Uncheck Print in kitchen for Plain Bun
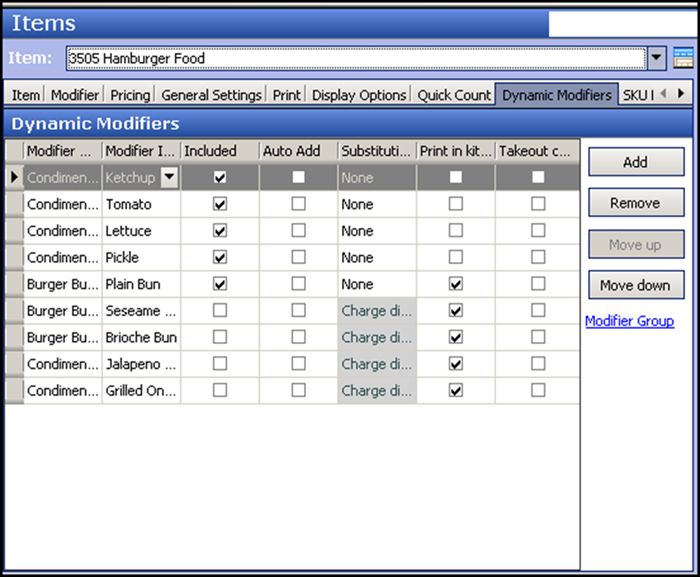This screenshot has height=577, width=700. point(455,284)
